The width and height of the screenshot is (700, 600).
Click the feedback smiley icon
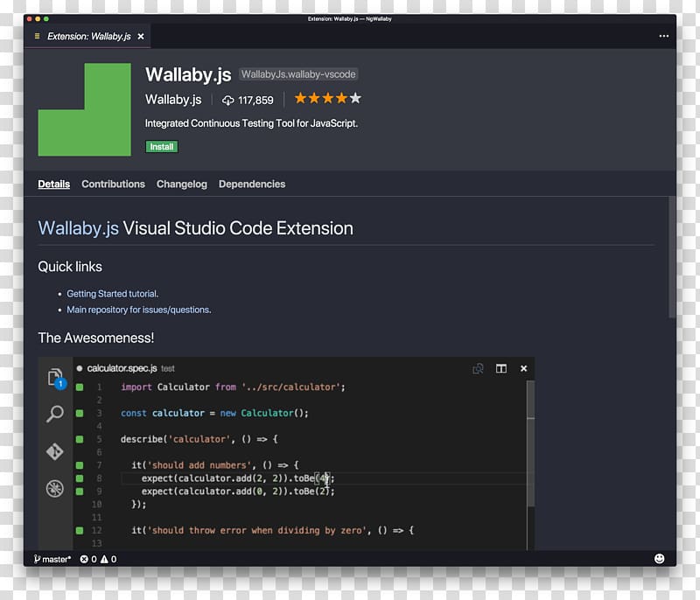pos(659,559)
